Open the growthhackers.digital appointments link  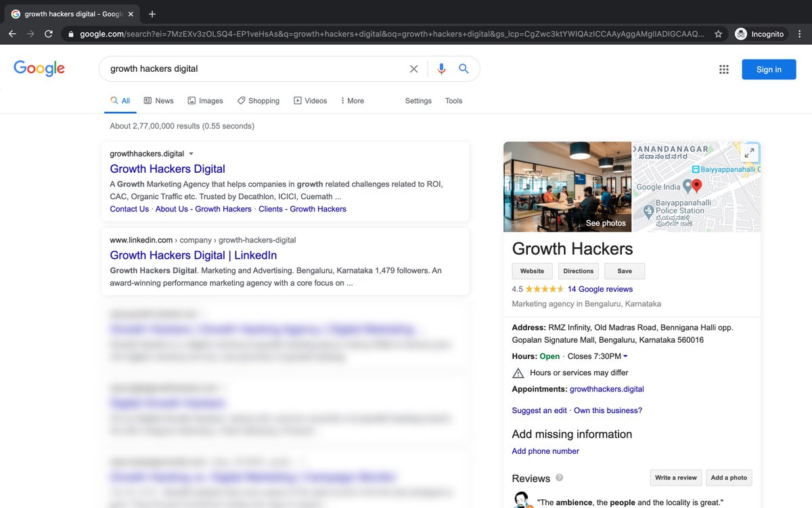pyautogui.click(x=607, y=389)
